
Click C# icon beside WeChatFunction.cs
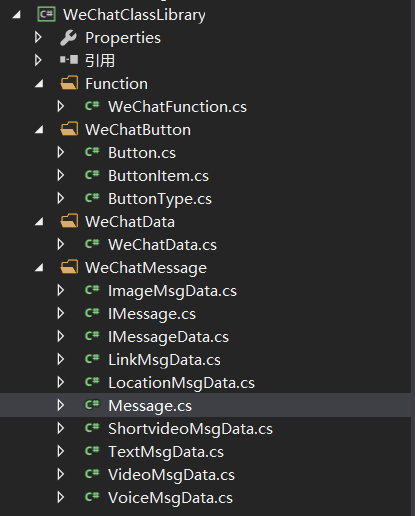coord(92,106)
